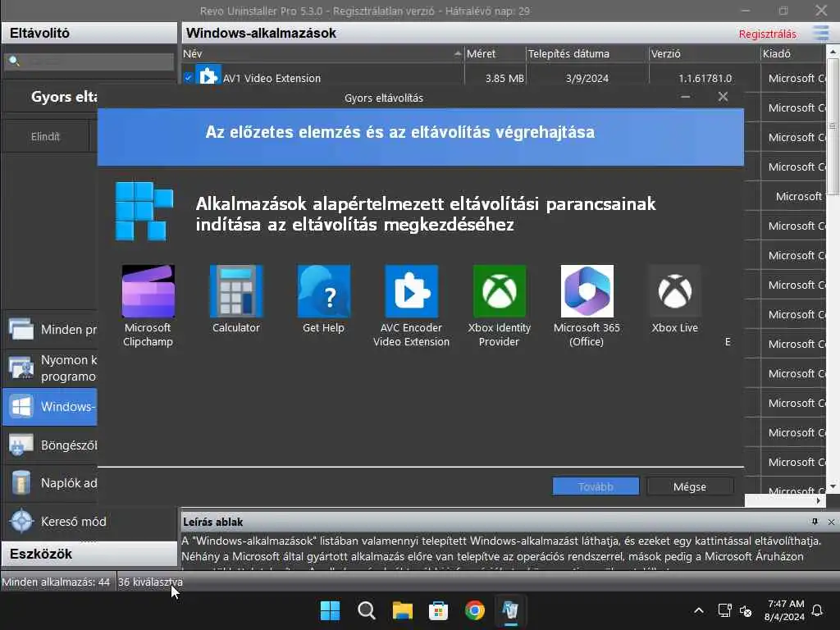This screenshot has width=840, height=630.
Task: Sort by the Név column header
Action: [x=322, y=53]
